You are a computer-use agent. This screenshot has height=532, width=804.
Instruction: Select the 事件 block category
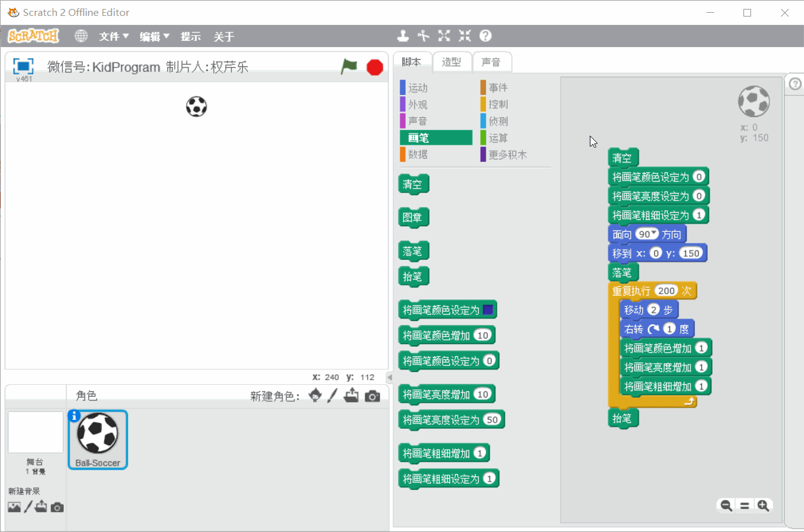coord(515,87)
